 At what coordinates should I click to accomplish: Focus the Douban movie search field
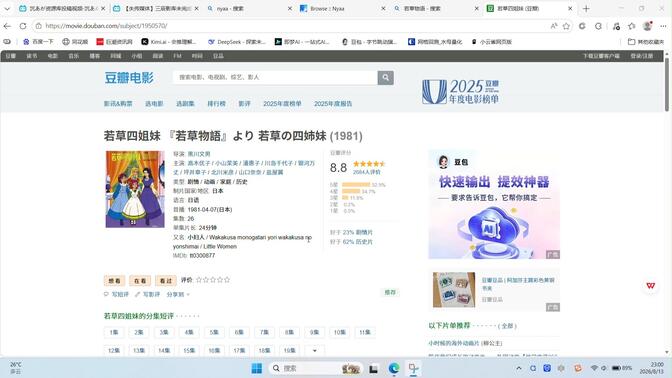tap(275, 78)
